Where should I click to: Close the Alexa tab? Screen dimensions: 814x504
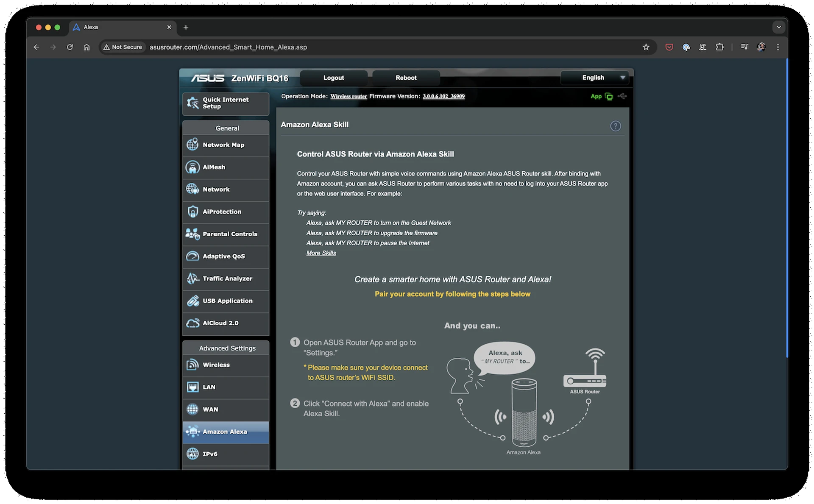pyautogui.click(x=169, y=27)
